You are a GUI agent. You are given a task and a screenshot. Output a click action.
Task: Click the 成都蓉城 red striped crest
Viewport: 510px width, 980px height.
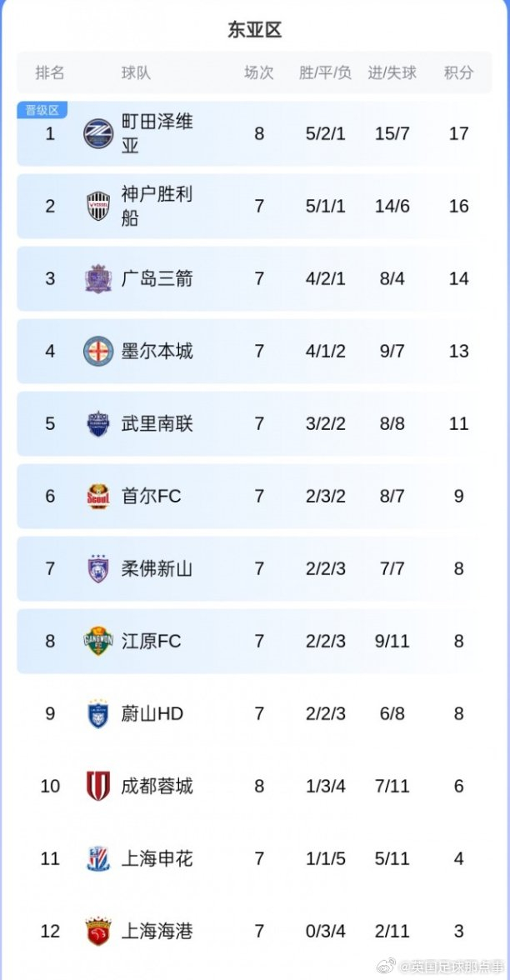tap(98, 786)
